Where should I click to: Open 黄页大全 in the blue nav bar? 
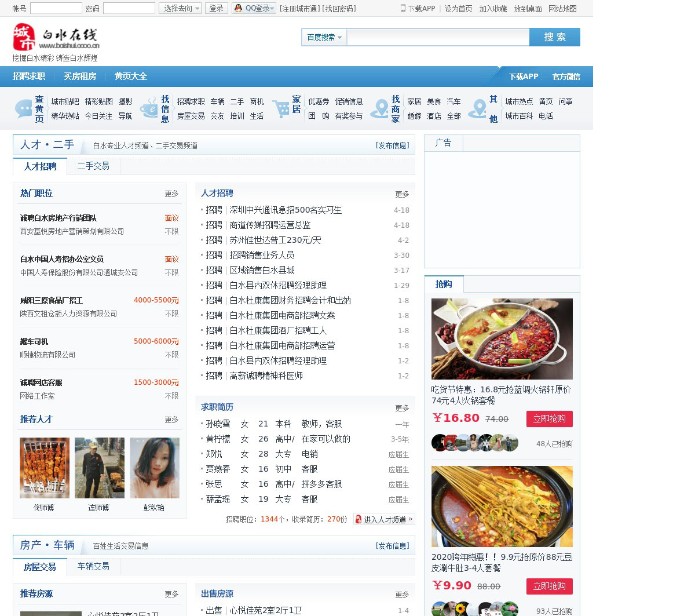point(131,76)
